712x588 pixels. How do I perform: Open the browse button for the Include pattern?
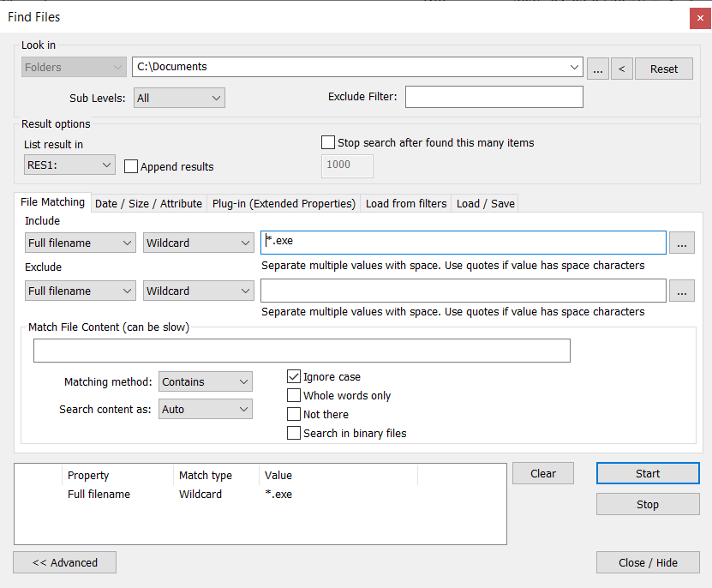point(682,243)
